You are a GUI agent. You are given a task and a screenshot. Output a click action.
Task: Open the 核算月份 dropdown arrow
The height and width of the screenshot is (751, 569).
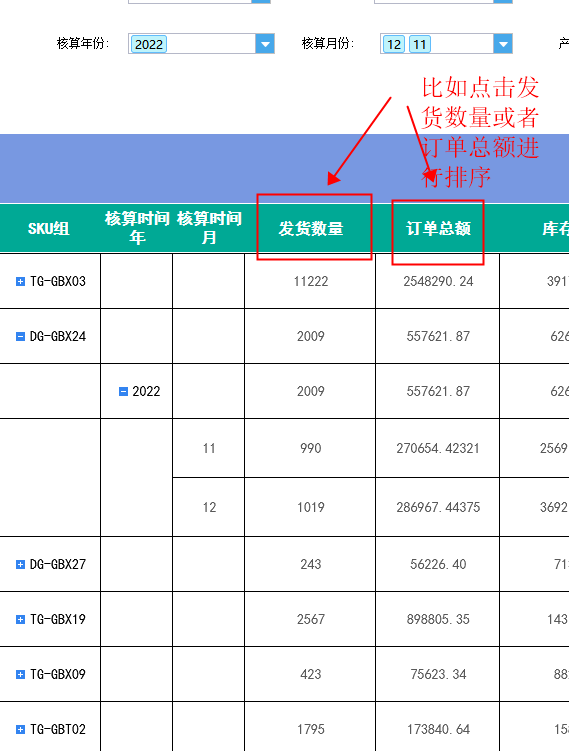503,44
